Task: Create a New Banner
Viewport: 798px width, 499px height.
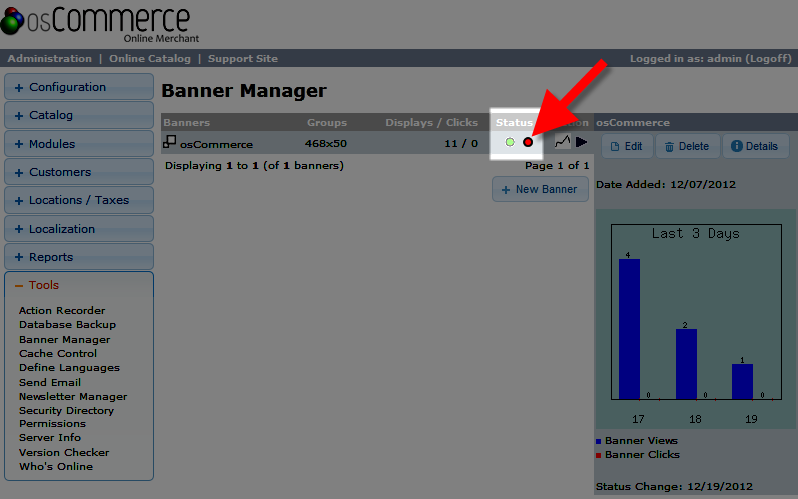Action: click(x=540, y=189)
